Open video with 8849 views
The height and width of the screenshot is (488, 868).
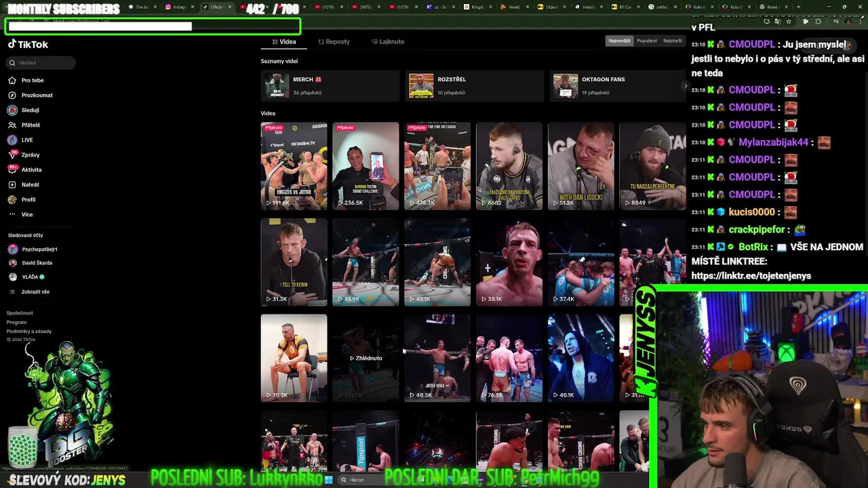[652, 165]
